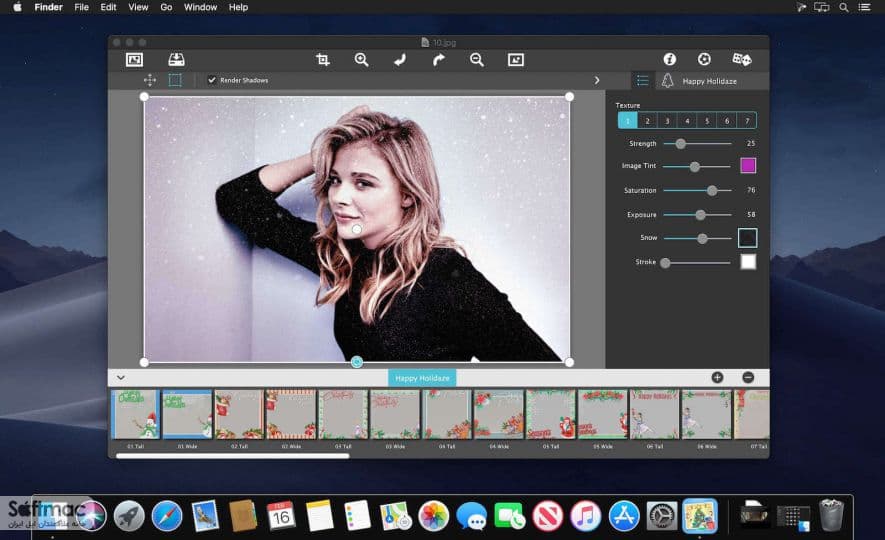Collapse the thumbnail strip with chevron
Screen dimensions: 885x540
121,377
